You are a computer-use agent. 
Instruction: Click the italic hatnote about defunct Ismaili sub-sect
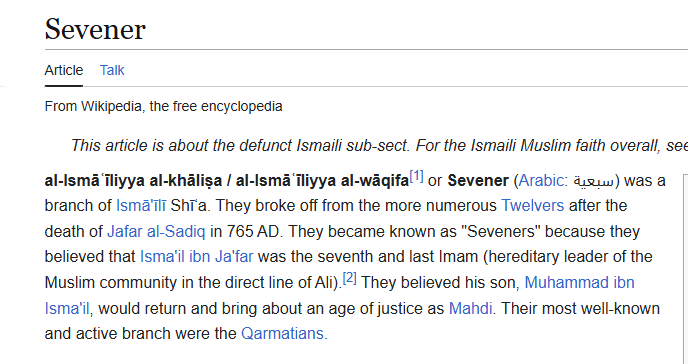click(x=379, y=146)
